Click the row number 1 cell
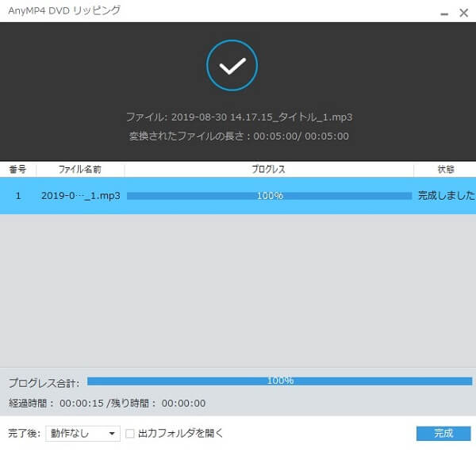The width and height of the screenshot is (476, 452). click(18, 196)
